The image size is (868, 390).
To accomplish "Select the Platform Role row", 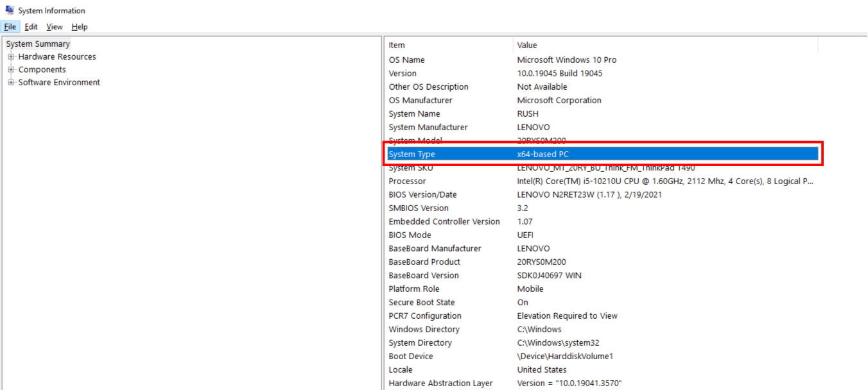I will 602,289.
